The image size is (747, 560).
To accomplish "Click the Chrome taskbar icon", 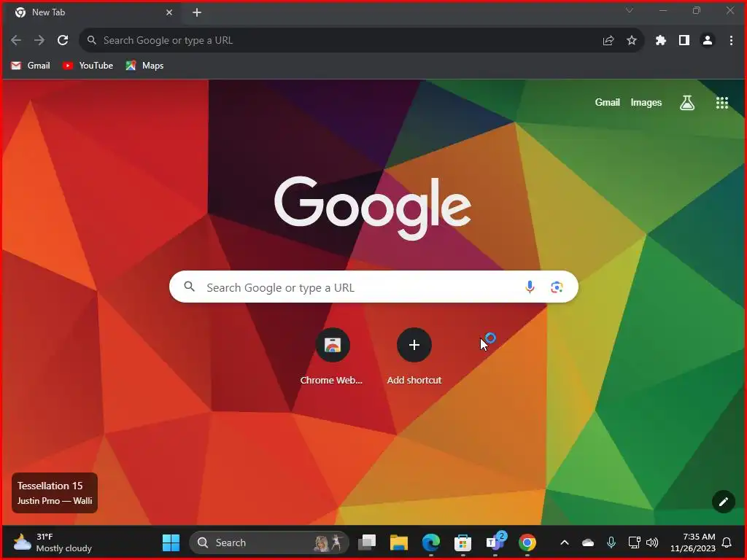I will (527, 542).
